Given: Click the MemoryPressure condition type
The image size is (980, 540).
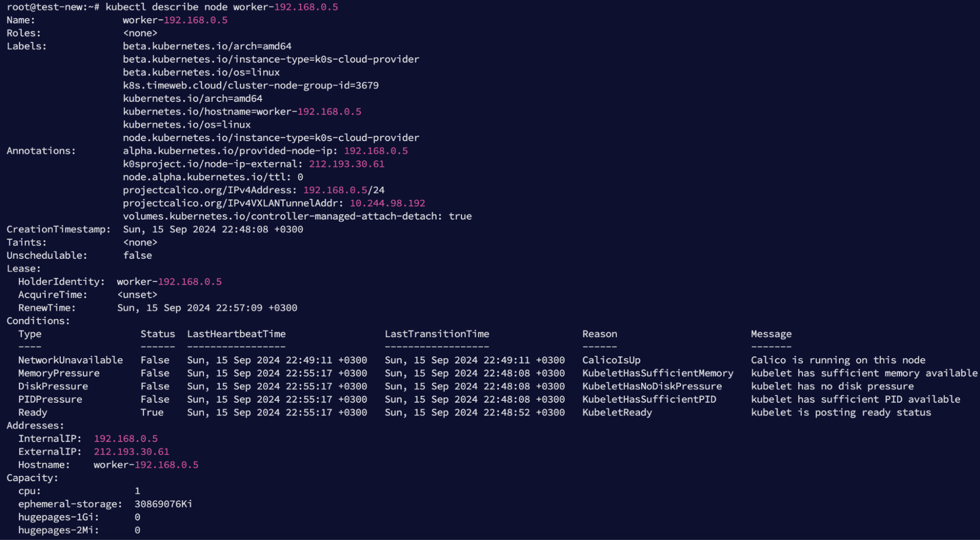Looking at the screenshot, I should point(59,373).
